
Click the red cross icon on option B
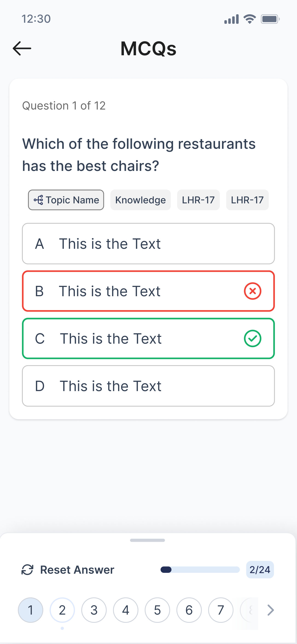(253, 291)
